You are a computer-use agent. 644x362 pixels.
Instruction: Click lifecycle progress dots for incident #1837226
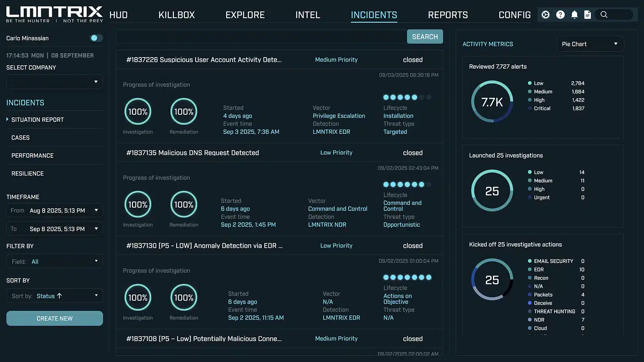coord(407,97)
